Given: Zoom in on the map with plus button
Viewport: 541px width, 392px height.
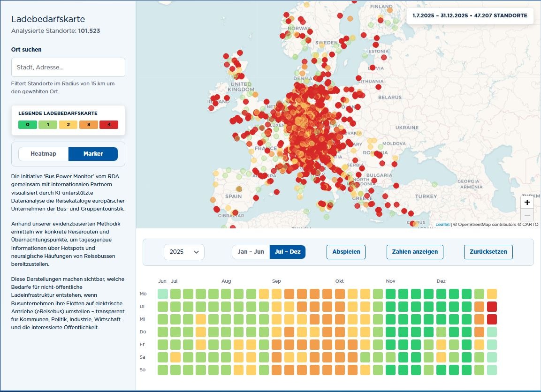Looking at the screenshot, I should [x=527, y=202].
